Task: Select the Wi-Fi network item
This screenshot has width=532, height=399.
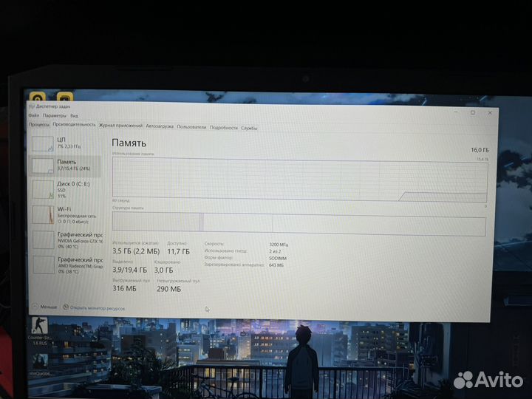Action: tap(65, 215)
